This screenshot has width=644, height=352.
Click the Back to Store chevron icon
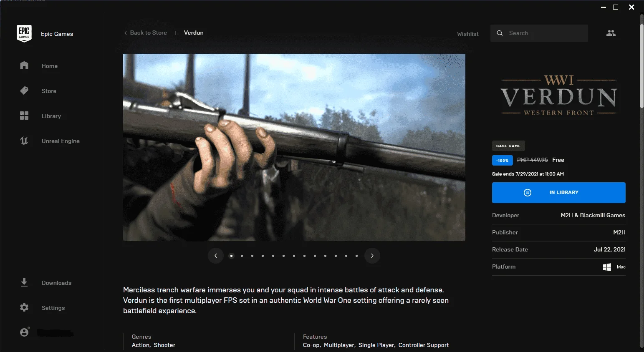[x=125, y=33]
